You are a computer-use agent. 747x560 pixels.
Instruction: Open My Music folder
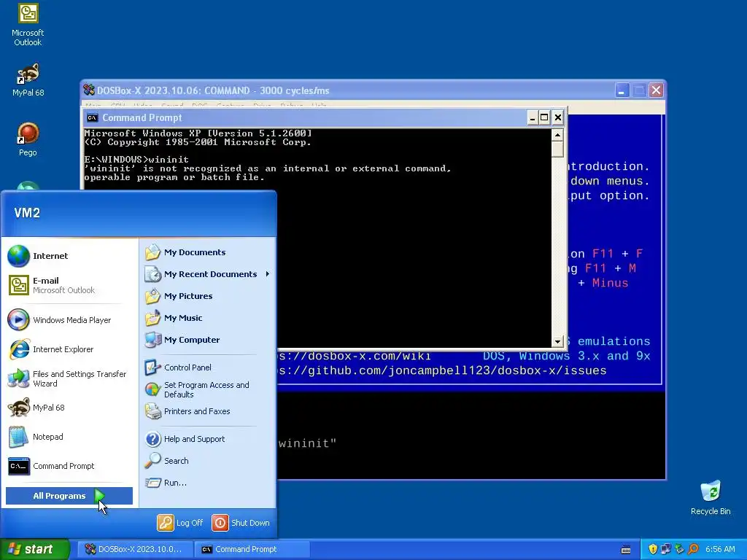pyautogui.click(x=208, y=318)
